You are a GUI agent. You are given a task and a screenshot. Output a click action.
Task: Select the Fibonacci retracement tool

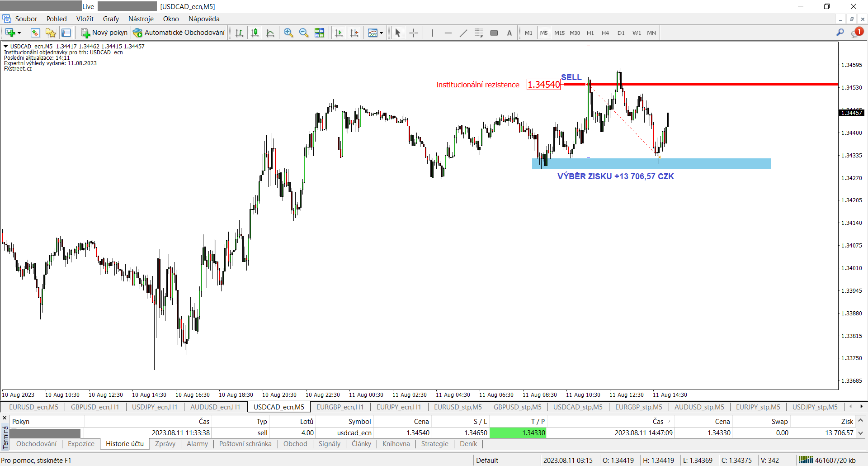click(479, 33)
